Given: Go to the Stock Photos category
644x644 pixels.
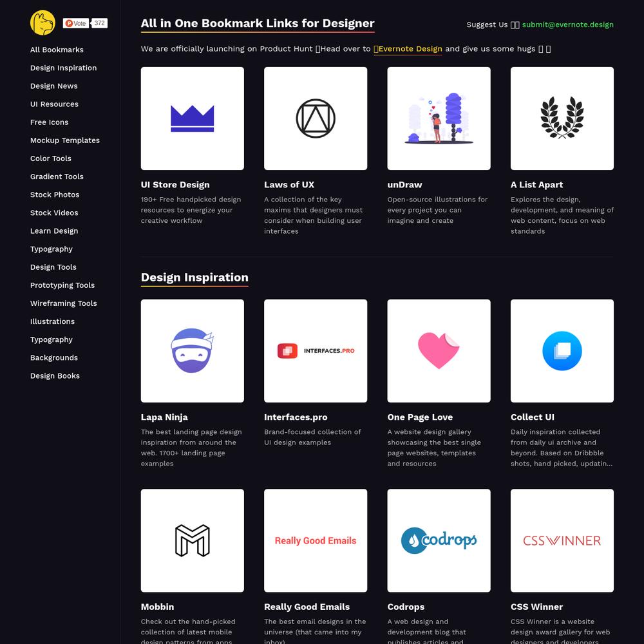Looking at the screenshot, I should click(55, 194).
